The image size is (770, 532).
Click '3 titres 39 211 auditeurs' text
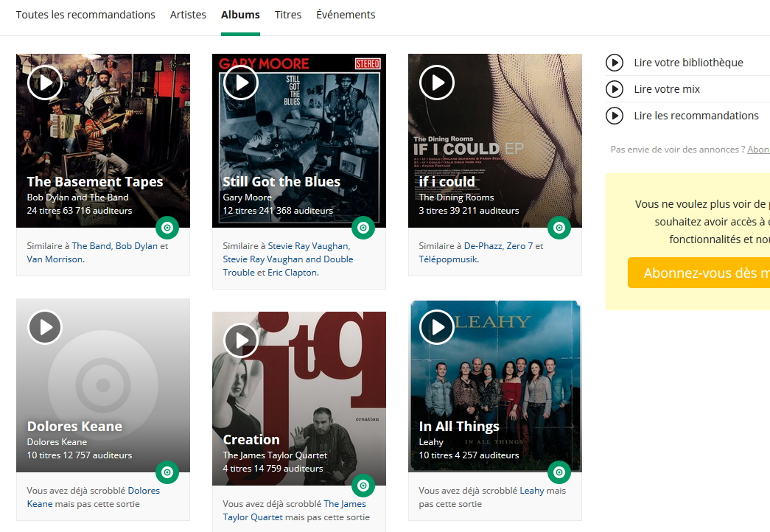coord(469,211)
